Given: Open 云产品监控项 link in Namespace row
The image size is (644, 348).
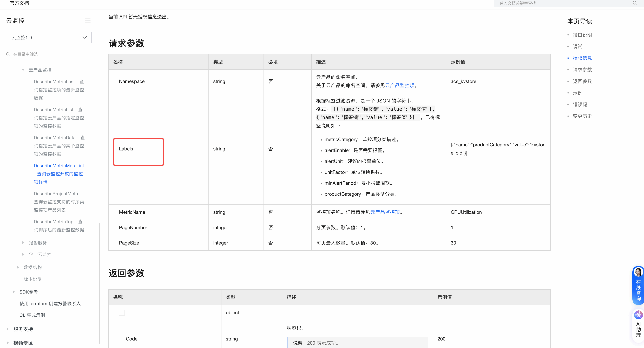Looking at the screenshot, I should (400, 85).
